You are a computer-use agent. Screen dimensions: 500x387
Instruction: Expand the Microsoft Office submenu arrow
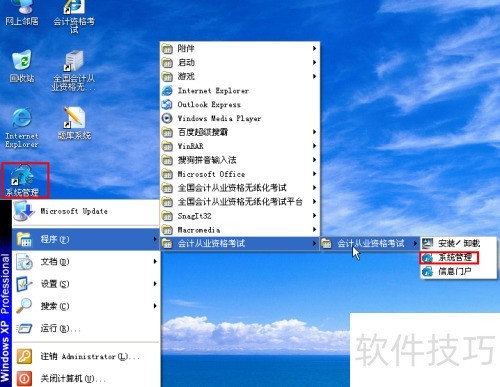tap(314, 174)
